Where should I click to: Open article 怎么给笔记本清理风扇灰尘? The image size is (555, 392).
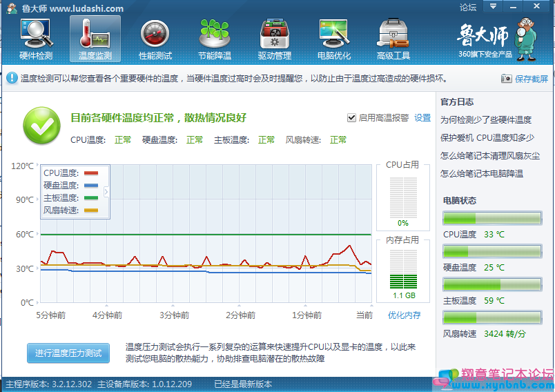(x=490, y=156)
